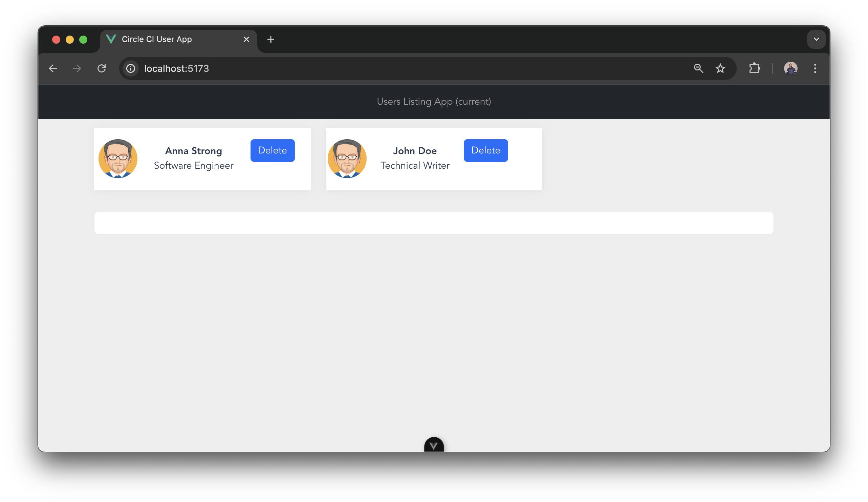Click John Doe's profile picture
The image size is (868, 502).
(x=347, y=159)
